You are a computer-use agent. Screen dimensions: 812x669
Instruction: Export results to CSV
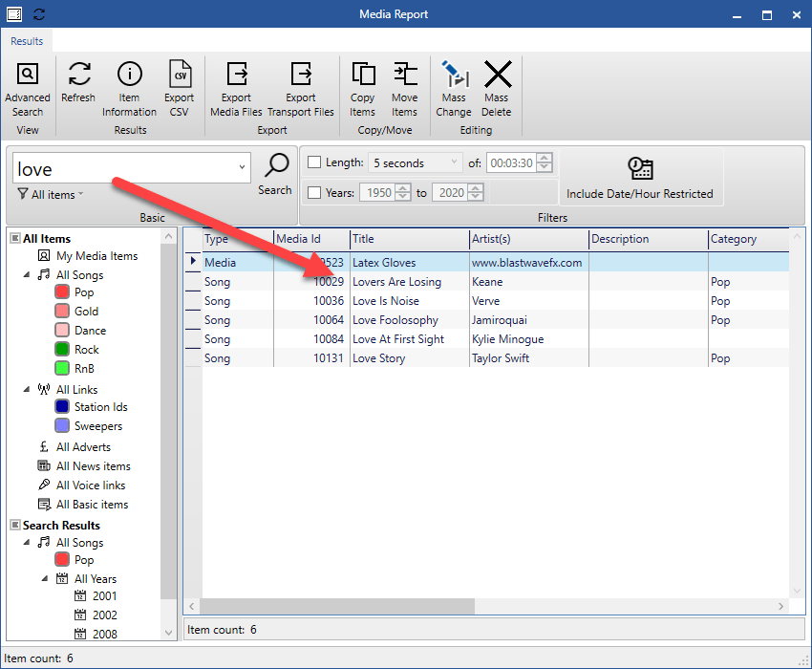click(180, 90)
